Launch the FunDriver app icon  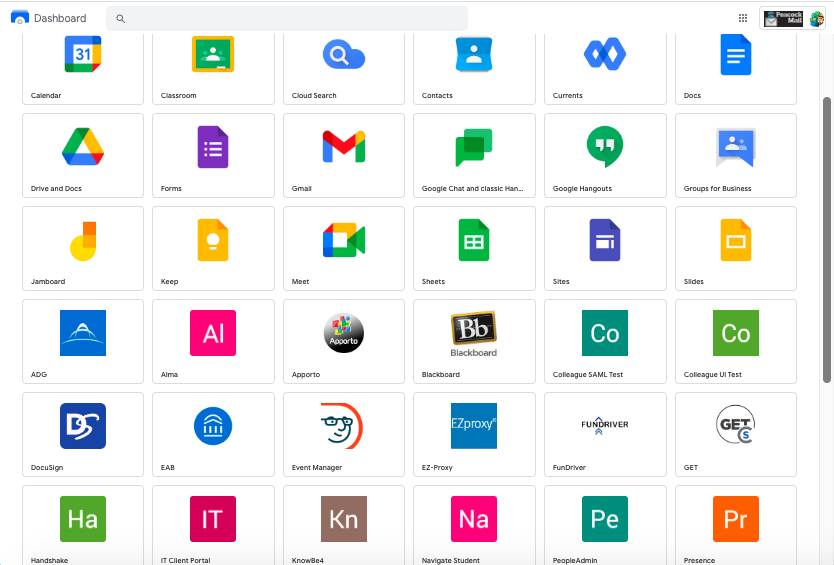coord(605,426)
